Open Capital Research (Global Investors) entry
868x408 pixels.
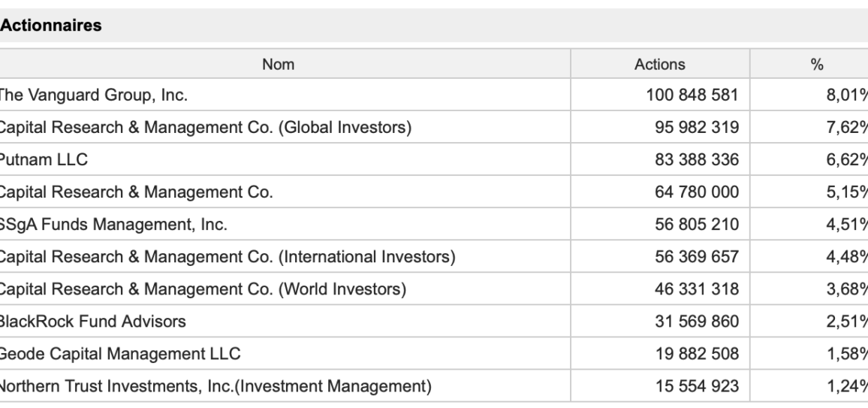[205, 127]
